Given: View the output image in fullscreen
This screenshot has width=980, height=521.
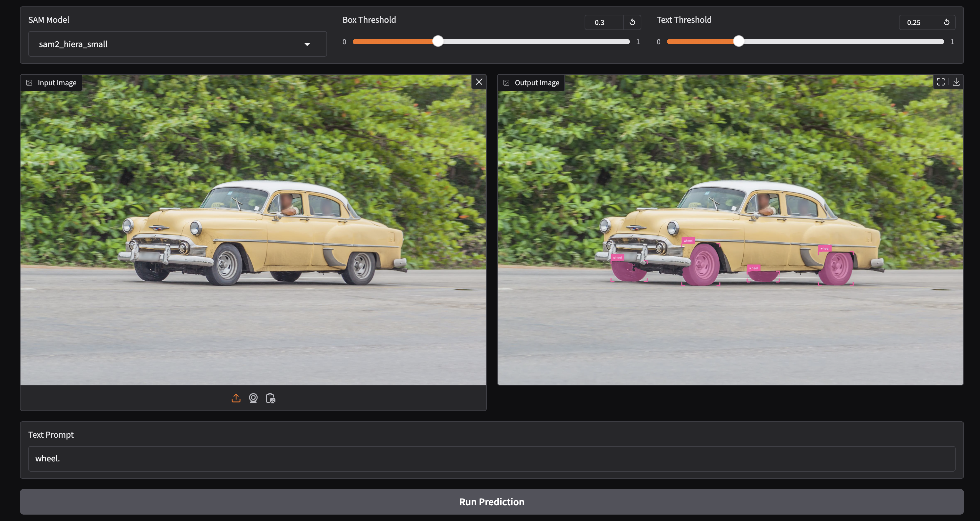Looking at the screenshot, I should (x=941, y=82).
